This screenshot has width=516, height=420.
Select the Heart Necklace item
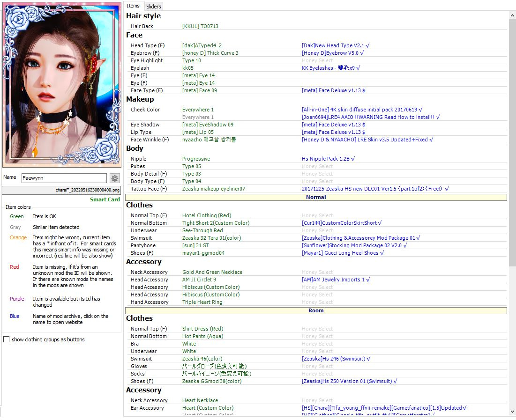(200, 400)
